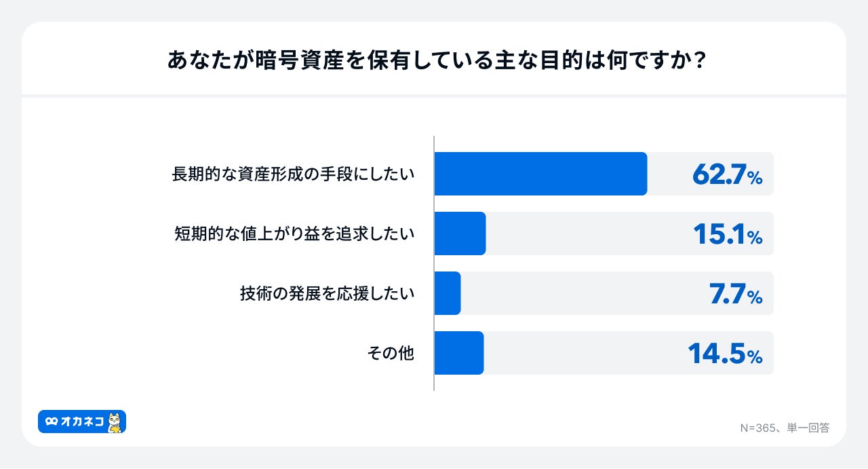Click the blue 15.1% bar

pos(460,233)
